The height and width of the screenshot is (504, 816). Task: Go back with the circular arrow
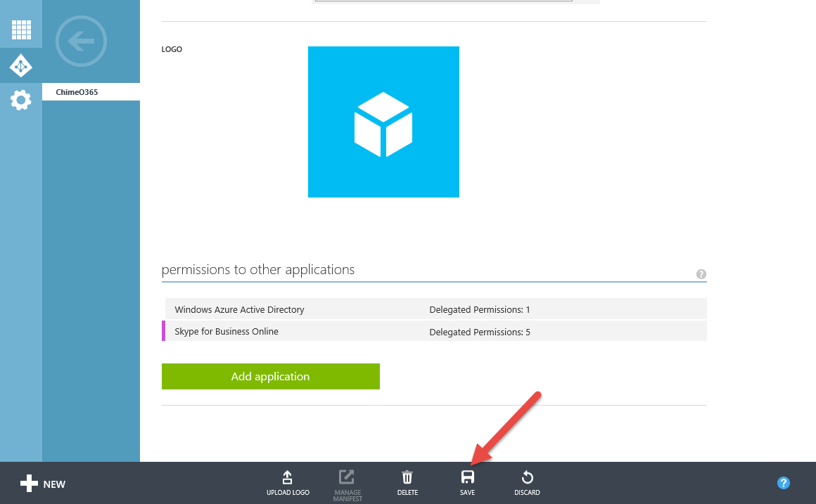pos(81,41)
